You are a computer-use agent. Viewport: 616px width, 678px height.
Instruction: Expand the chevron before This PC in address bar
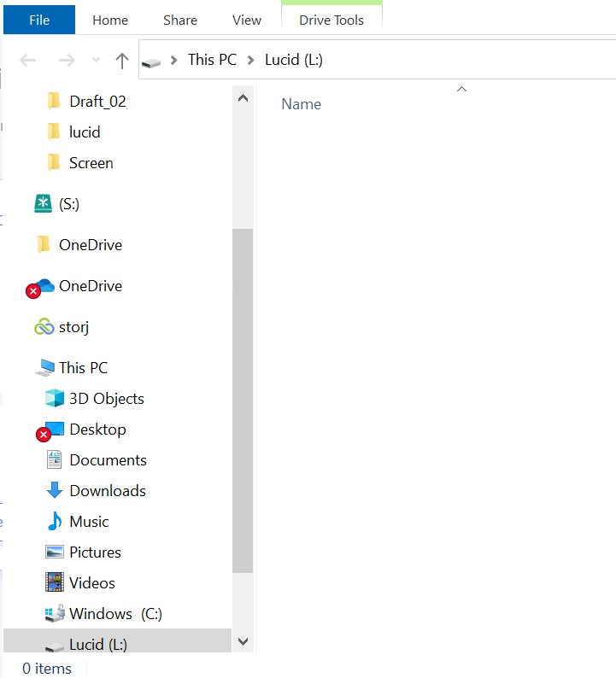point(174,60)
